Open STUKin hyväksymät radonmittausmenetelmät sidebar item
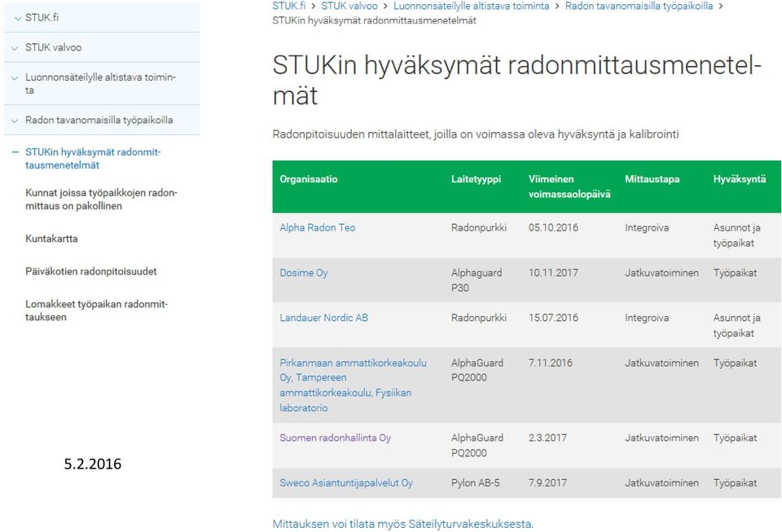Screen dimensions: 782x532 click(x=93, y=159)
